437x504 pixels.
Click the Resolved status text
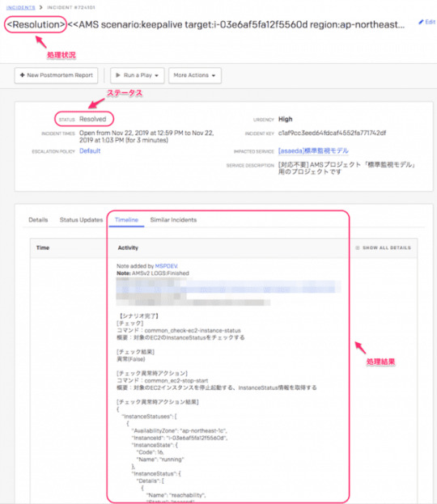pyautogui.click(x=92, y=119)
